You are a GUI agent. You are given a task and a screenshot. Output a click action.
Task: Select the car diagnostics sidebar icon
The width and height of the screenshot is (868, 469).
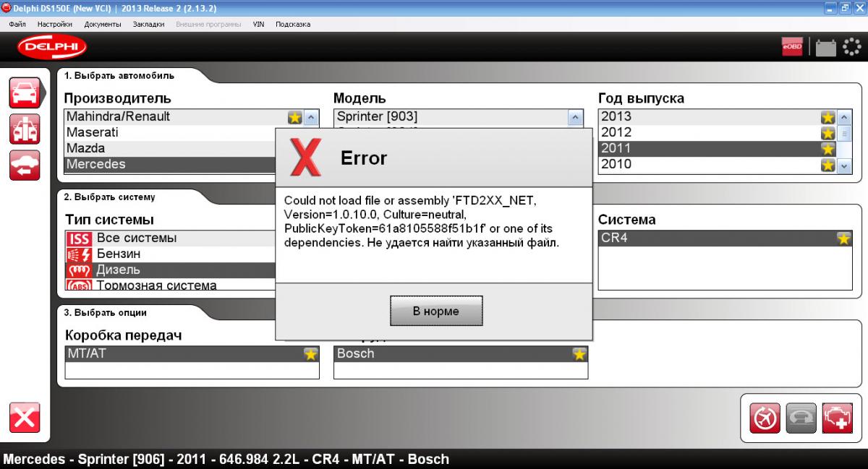click(25, 92)
